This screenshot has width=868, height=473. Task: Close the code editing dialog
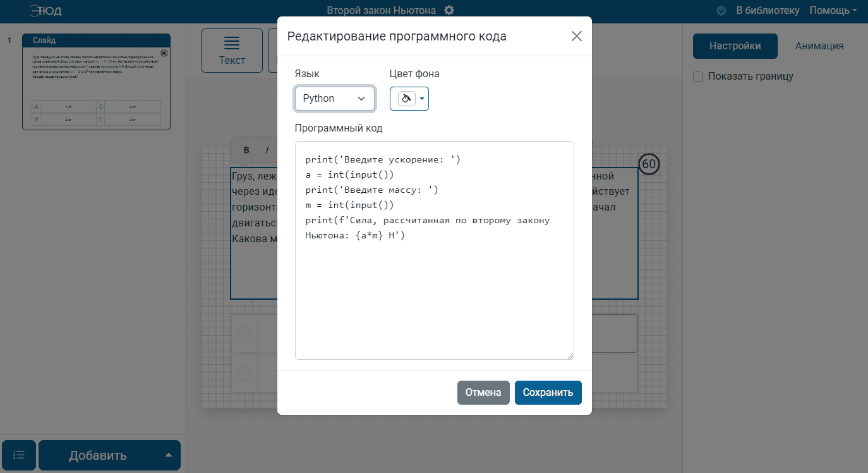click(x=576, y=36)
